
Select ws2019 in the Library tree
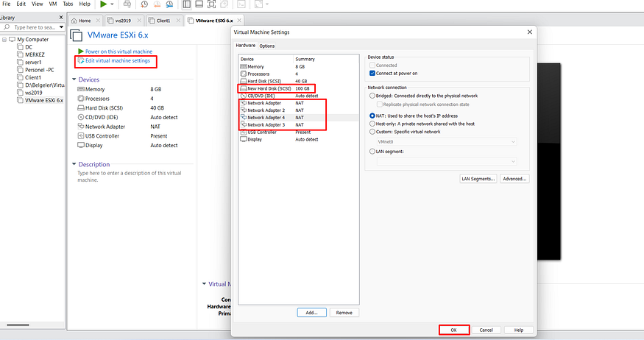pos(34,93)
